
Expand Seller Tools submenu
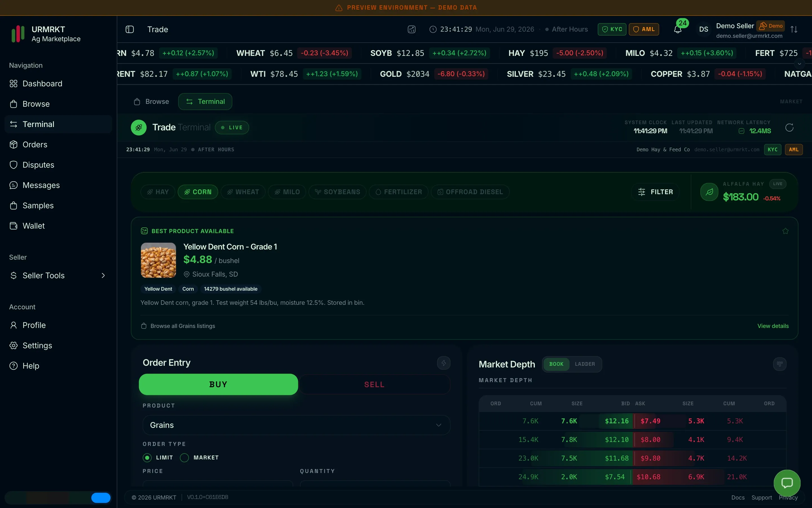(58, 275)
